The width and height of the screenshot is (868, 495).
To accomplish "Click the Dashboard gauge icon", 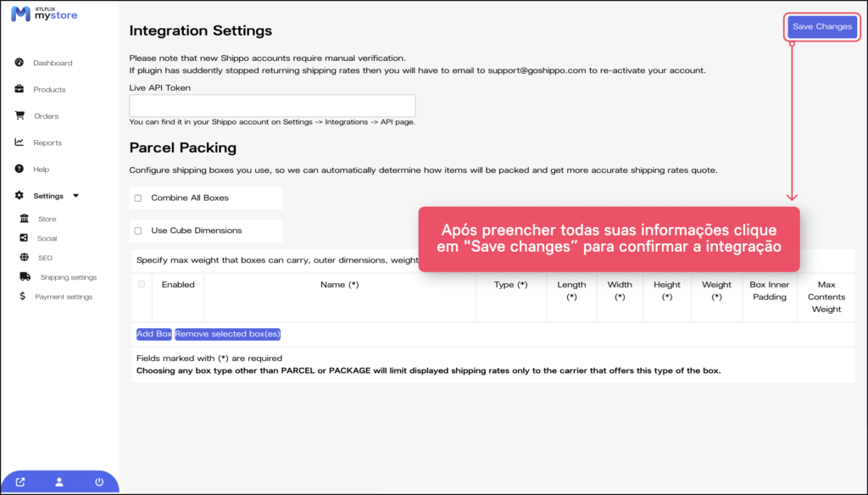I will click(19, 63).
